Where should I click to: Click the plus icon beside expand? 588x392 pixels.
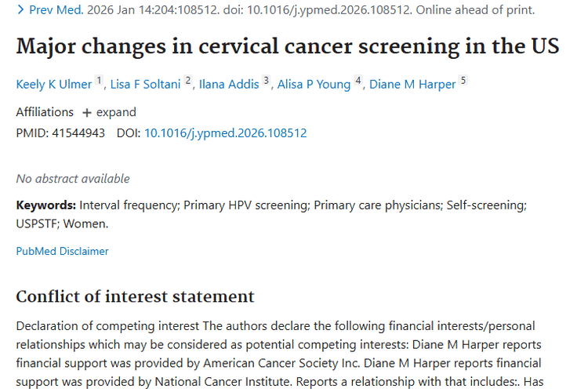(x=87, y=112)
